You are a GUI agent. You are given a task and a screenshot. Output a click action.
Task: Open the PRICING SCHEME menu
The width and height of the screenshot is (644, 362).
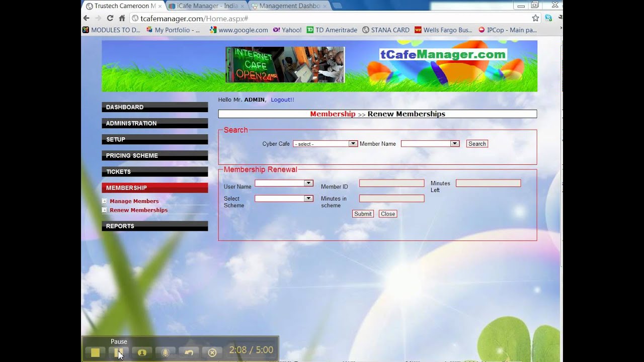(x=155, y=155)
